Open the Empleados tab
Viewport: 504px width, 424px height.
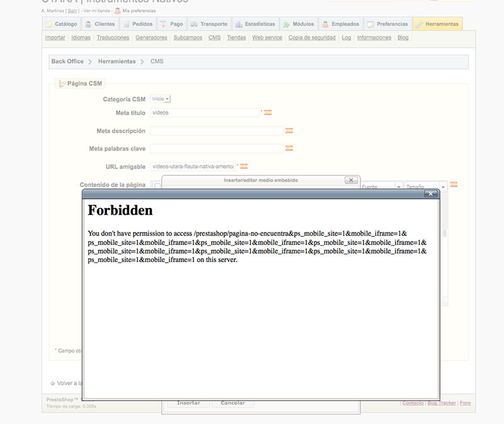(341, 24)
